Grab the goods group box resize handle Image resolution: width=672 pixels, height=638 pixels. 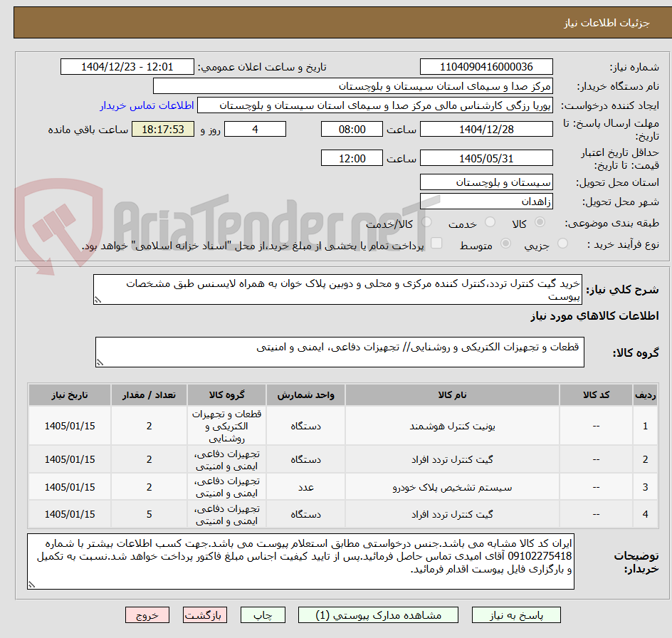100,362
